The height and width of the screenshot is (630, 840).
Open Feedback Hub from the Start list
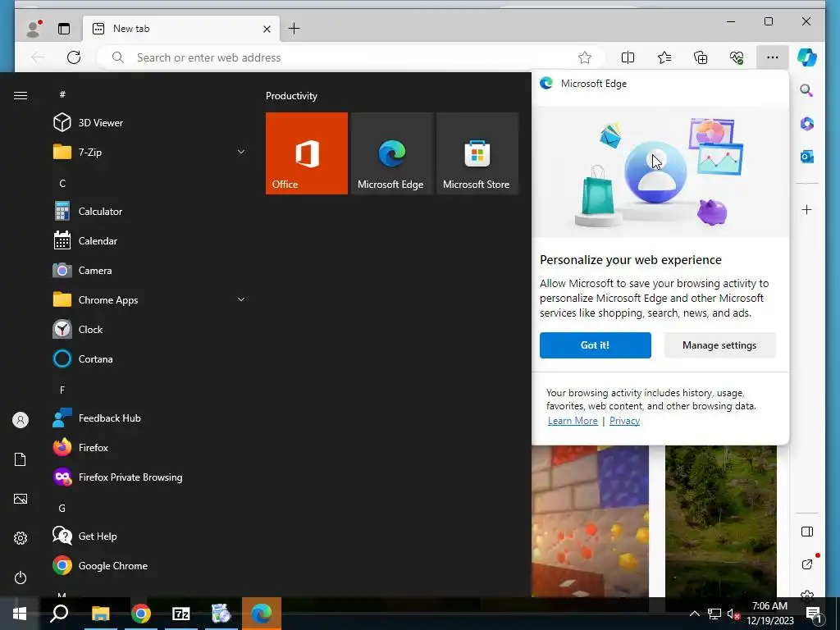(150, 418)
